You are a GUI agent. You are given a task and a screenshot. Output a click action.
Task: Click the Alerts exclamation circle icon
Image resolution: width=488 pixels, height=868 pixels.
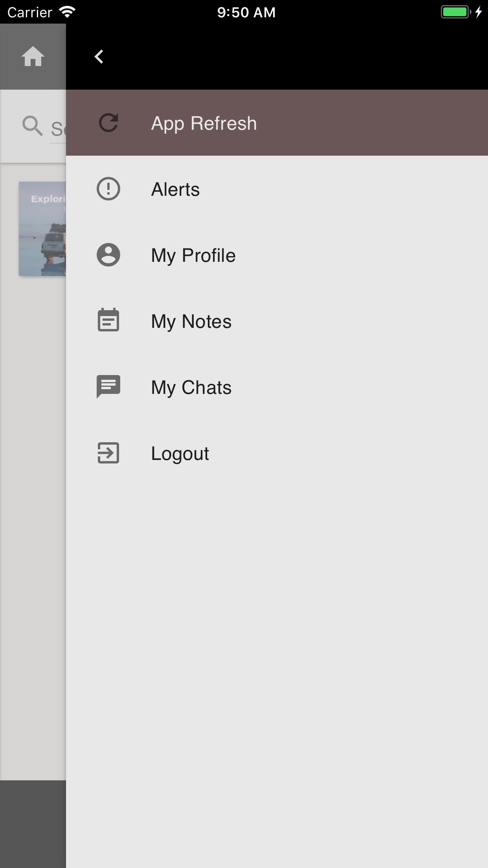pyautogui.click(x=108, y=189)
